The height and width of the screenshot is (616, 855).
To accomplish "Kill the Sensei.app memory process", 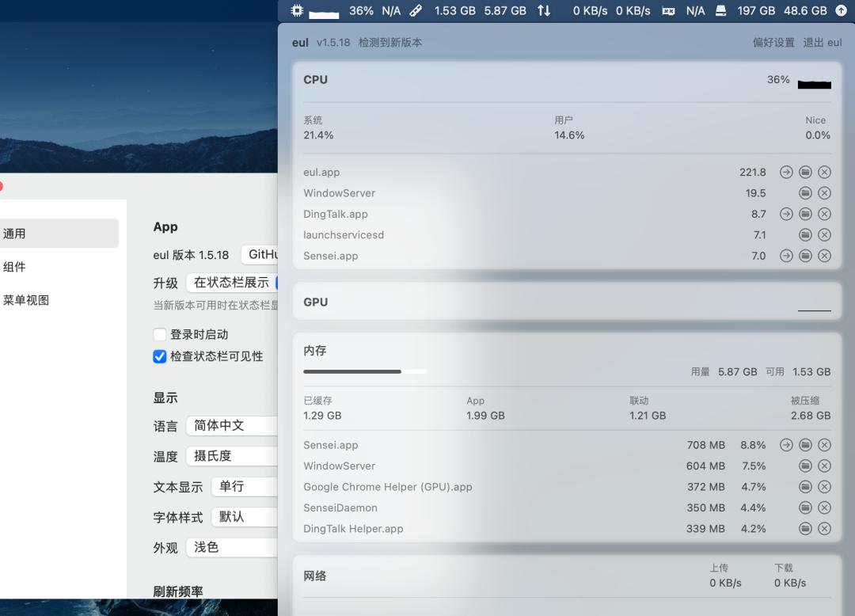I will pyautogui.click(x=824, y=444).
